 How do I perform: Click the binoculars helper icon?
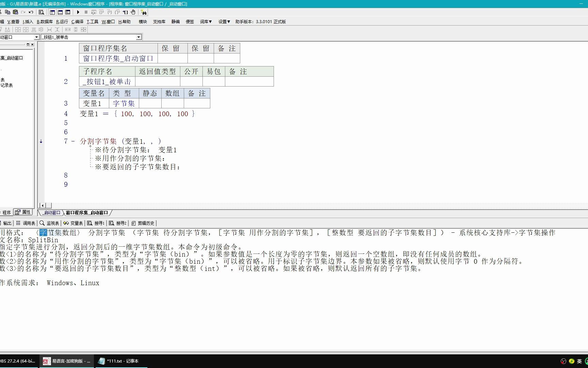point(144,12)
